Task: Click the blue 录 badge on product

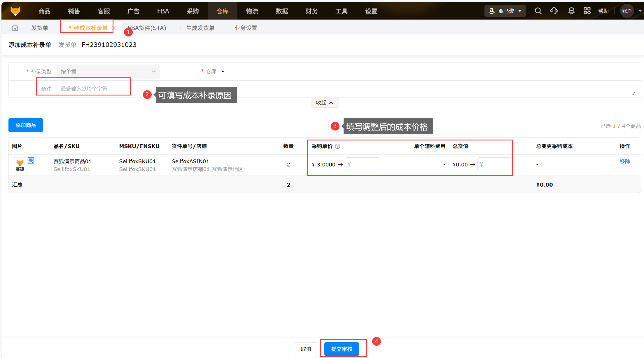Action: coord(31,161)
